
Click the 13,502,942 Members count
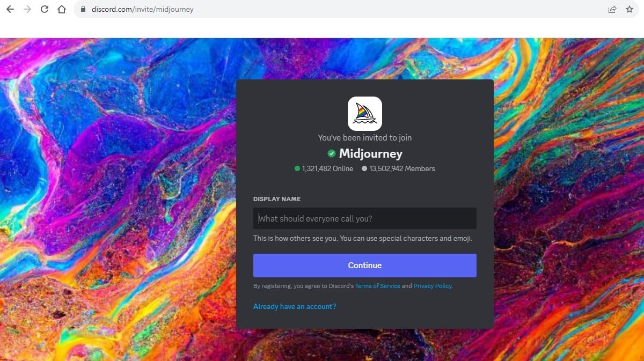pyautogui.click(x=402, y=168)
